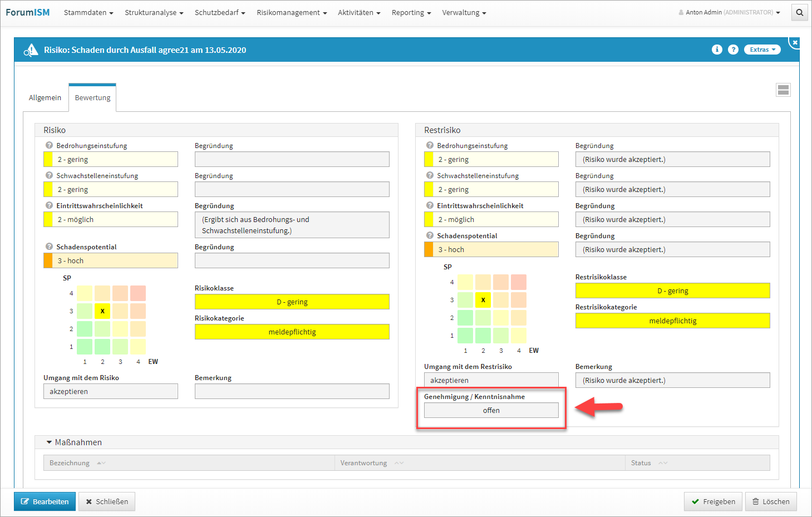
Task: Click help icon beside Risiko Schwachstelleneinstufung
Action: [x=49, y=175]
